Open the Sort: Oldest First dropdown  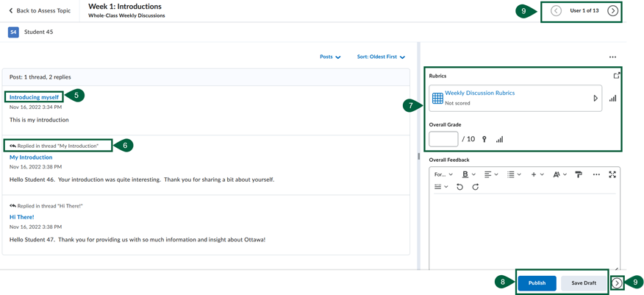coord(381,57)
